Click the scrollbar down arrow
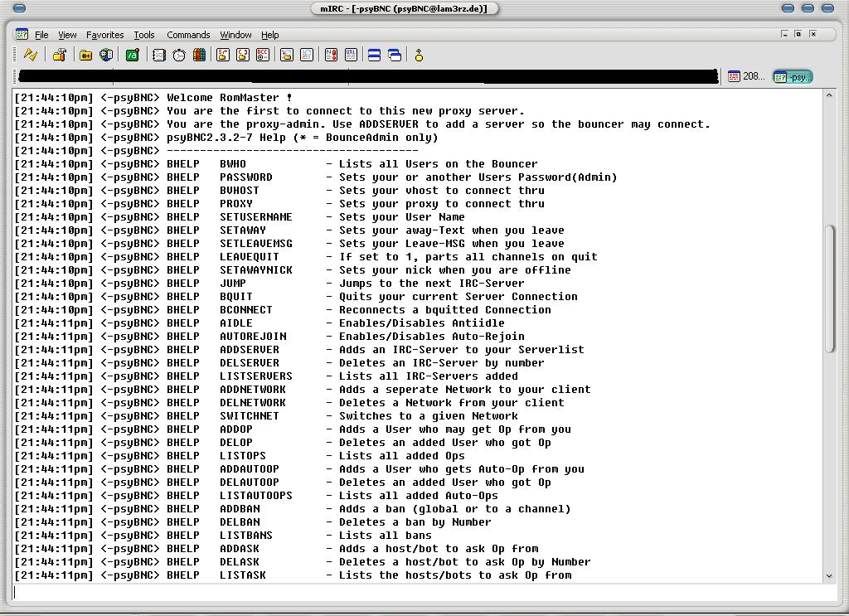The height and width of the screenshot is (616, 849). tap(829, 576)
